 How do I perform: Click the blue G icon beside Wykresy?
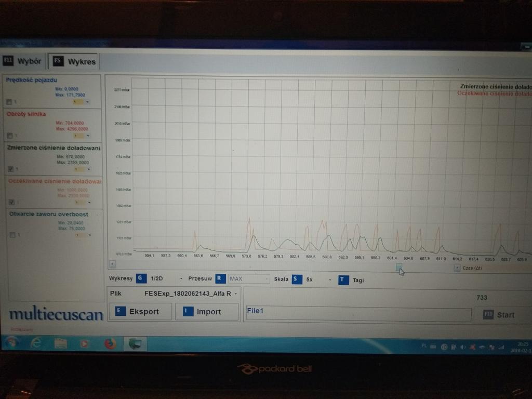[141, 278]
